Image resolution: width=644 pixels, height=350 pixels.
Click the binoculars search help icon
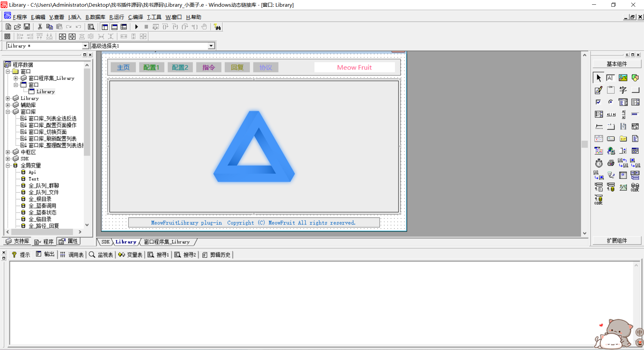(x=217, y=27)
